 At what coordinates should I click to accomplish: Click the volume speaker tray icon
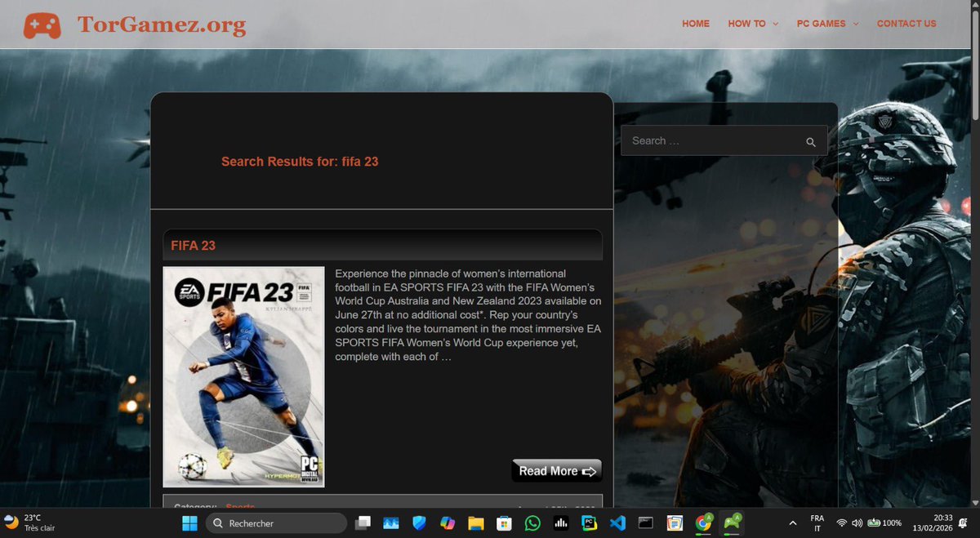[x=857, y=523]
